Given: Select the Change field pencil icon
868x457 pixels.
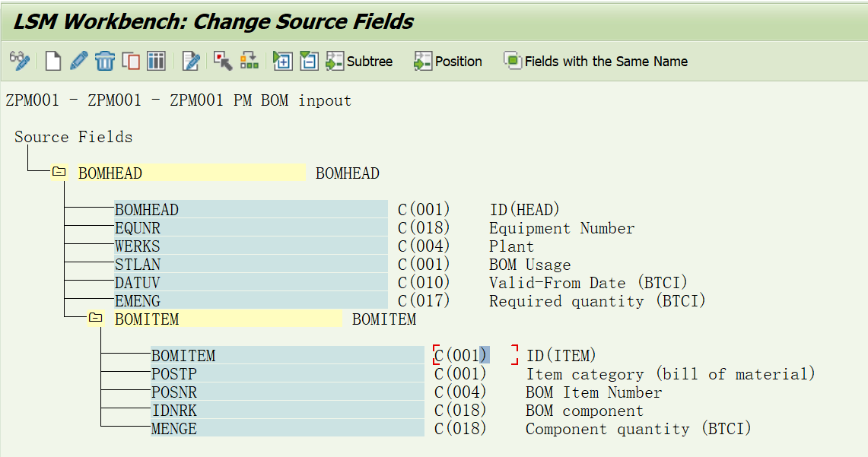Looking at the screenshot, I should [x=78, y=61].
